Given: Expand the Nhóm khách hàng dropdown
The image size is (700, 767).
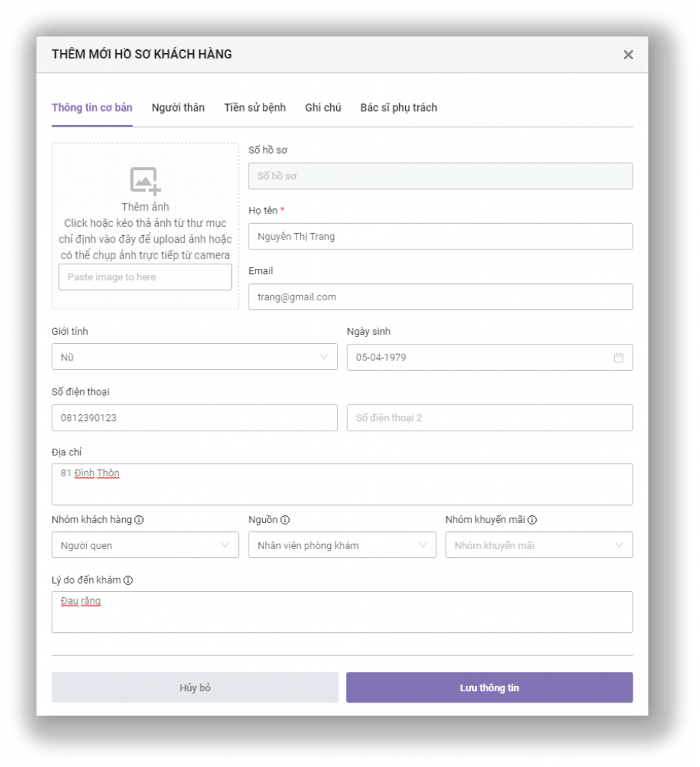Looking at the screenshot, I should [x=145, y=545].
